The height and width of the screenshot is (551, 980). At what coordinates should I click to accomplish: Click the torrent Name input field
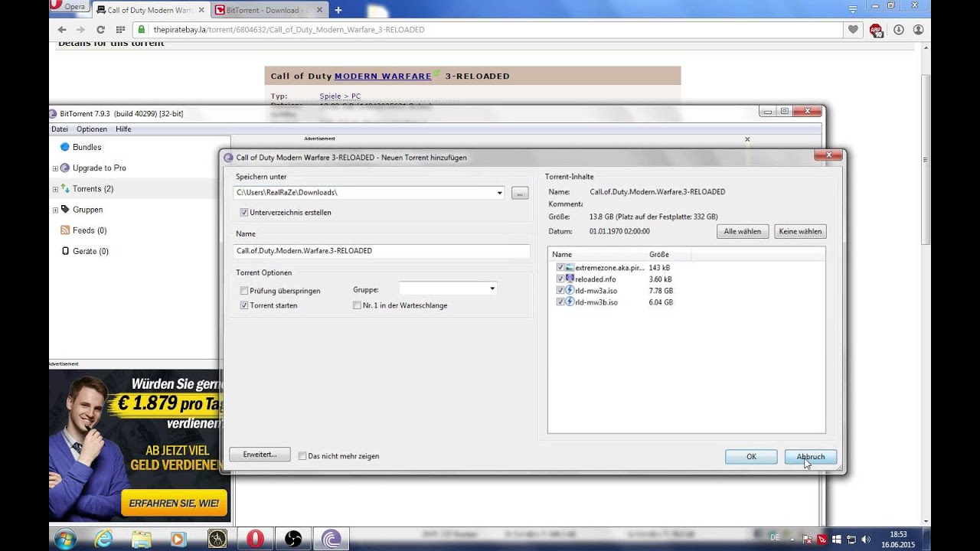tap(381, 251)
